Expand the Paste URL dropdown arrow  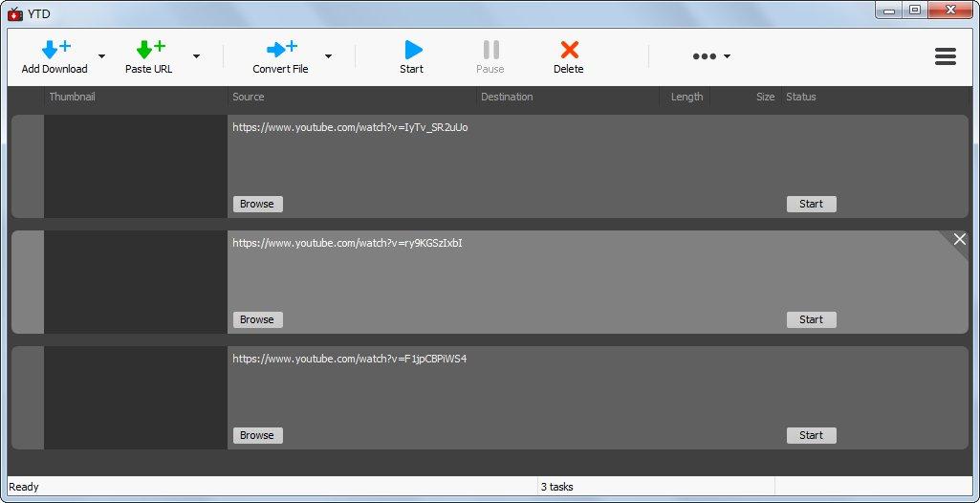tap(196, 56)
